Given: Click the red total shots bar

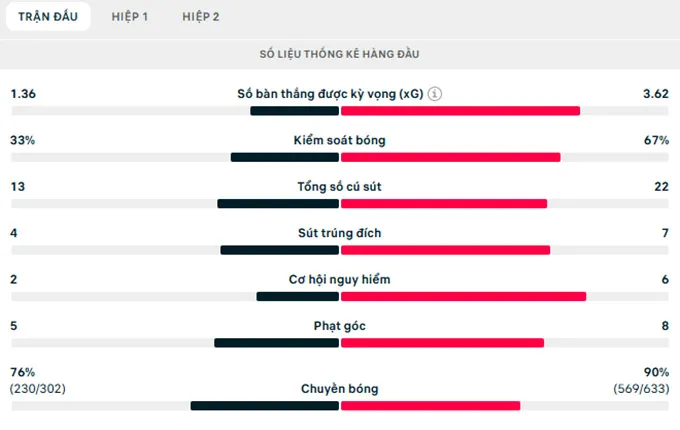Looking at the screenshot, I should (x=444, y=203).
